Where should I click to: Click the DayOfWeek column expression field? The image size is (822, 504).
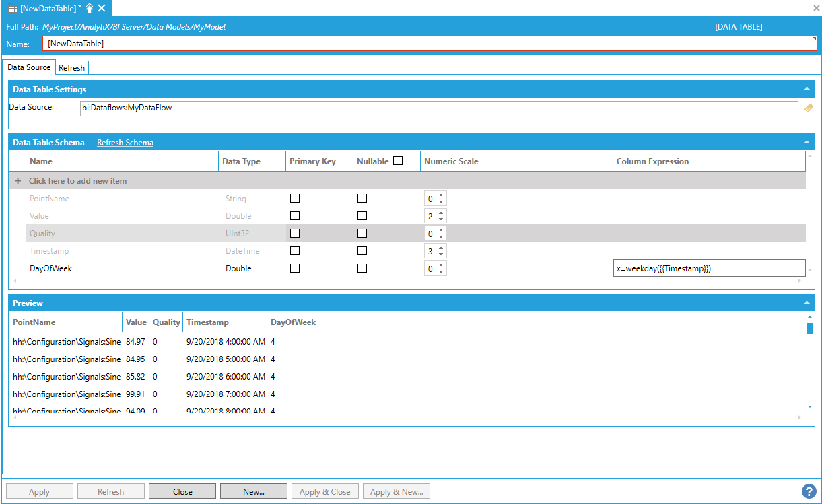[708, 268]
